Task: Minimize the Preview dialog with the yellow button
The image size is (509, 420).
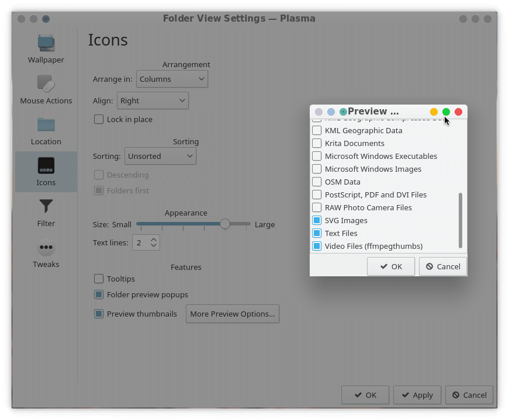Action: pos(434,112)
